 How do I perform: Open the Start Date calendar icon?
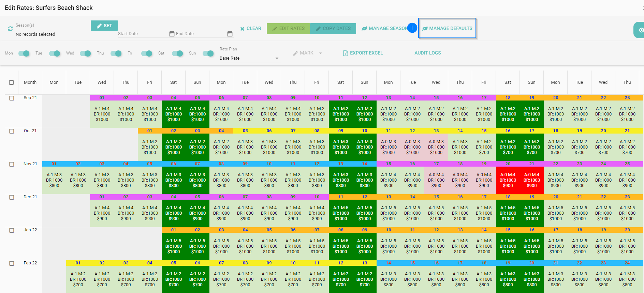click(x=172, y=34)
